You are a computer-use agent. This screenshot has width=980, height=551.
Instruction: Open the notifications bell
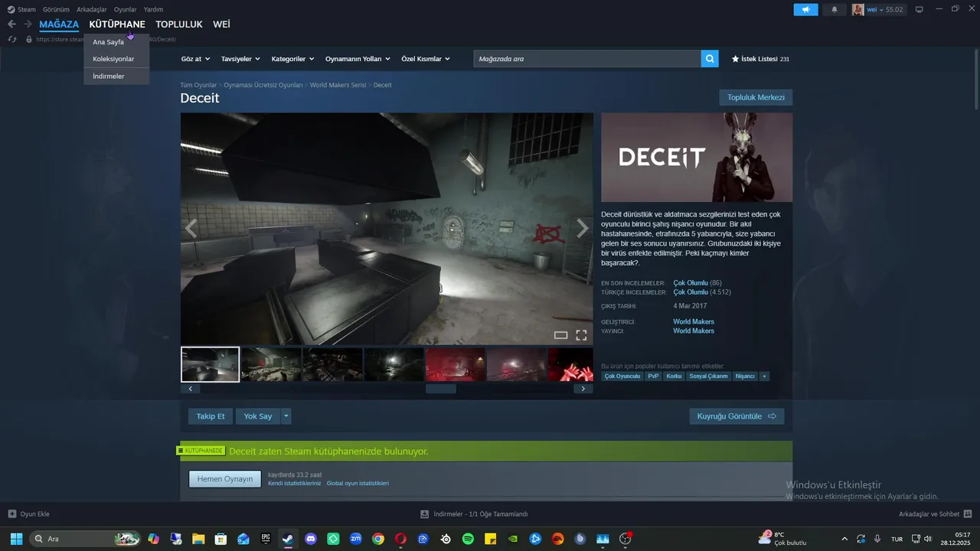point(835,9)
